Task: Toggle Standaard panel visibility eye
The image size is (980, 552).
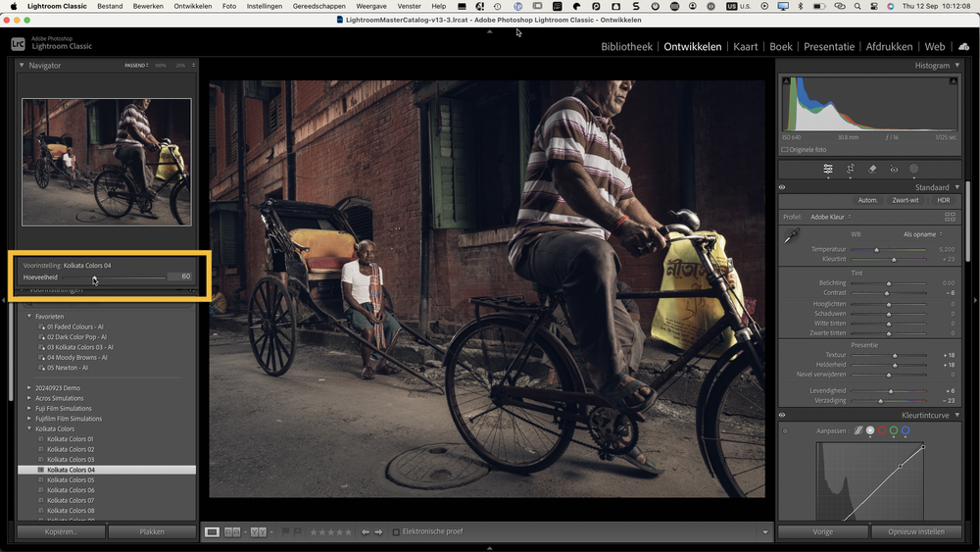Action: [782, 187]
